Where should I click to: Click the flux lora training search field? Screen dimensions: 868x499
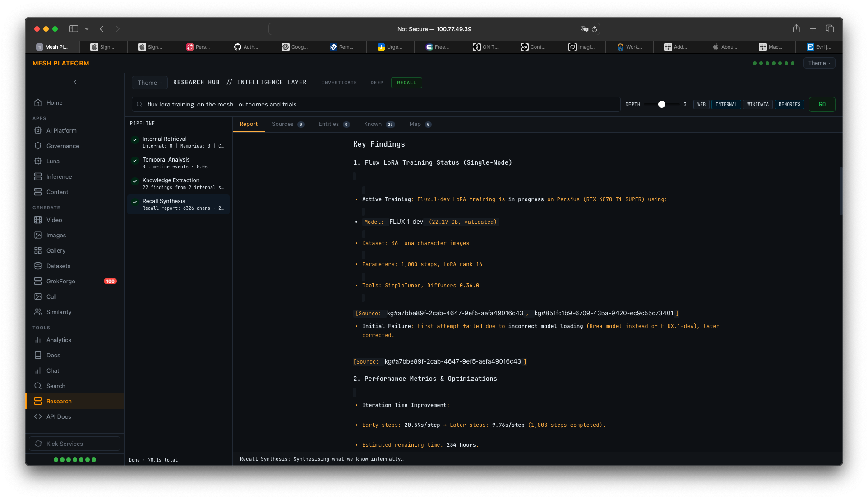click(x=377, y=104)
